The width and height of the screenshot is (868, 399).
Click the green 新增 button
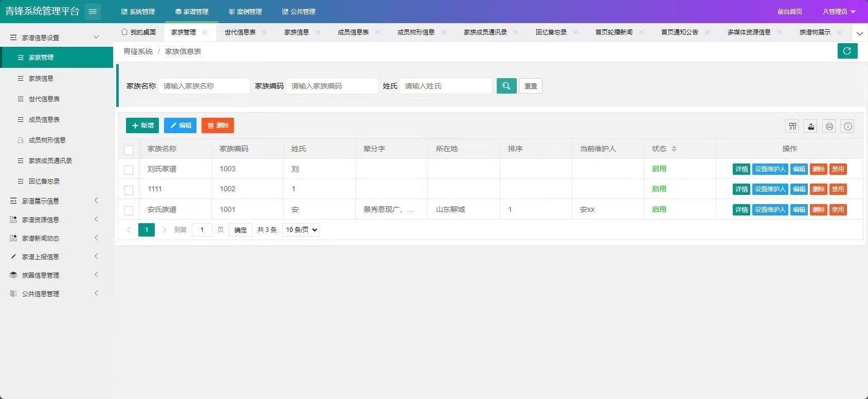tap(142, 125)
